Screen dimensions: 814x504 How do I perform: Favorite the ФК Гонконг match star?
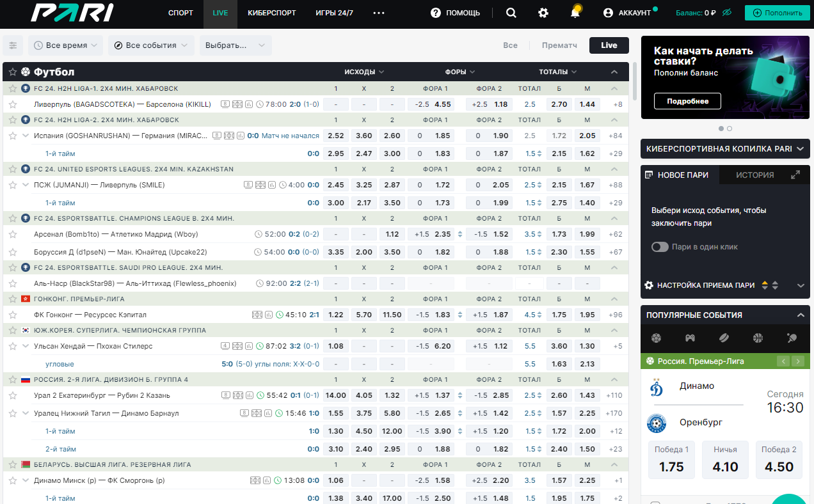13,315
